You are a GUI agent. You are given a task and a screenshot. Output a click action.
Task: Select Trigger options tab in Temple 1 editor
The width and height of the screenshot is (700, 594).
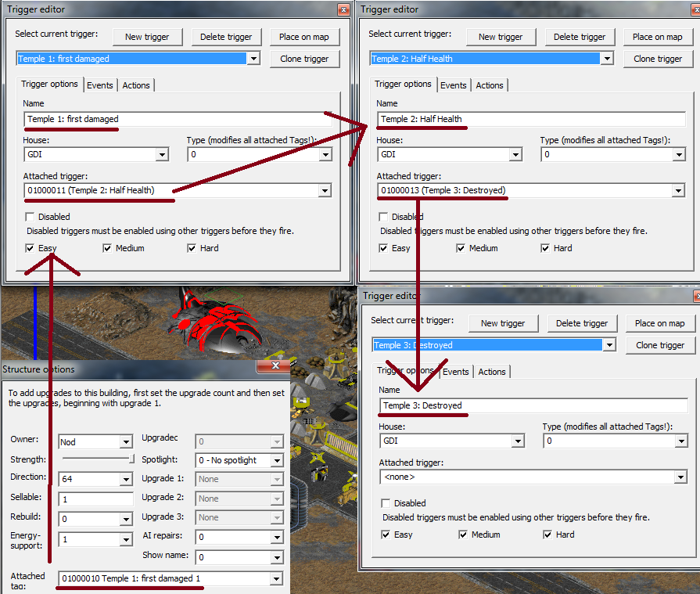[x=49, y=84]
